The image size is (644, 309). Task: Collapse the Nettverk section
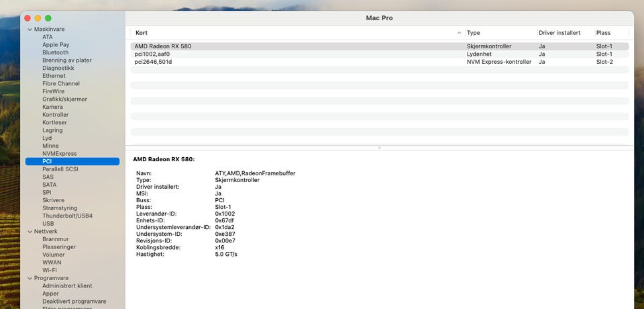click(30, 231)
